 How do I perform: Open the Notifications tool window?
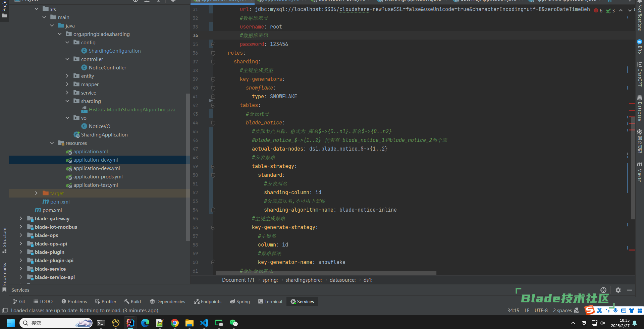click(x=640, y=16)
